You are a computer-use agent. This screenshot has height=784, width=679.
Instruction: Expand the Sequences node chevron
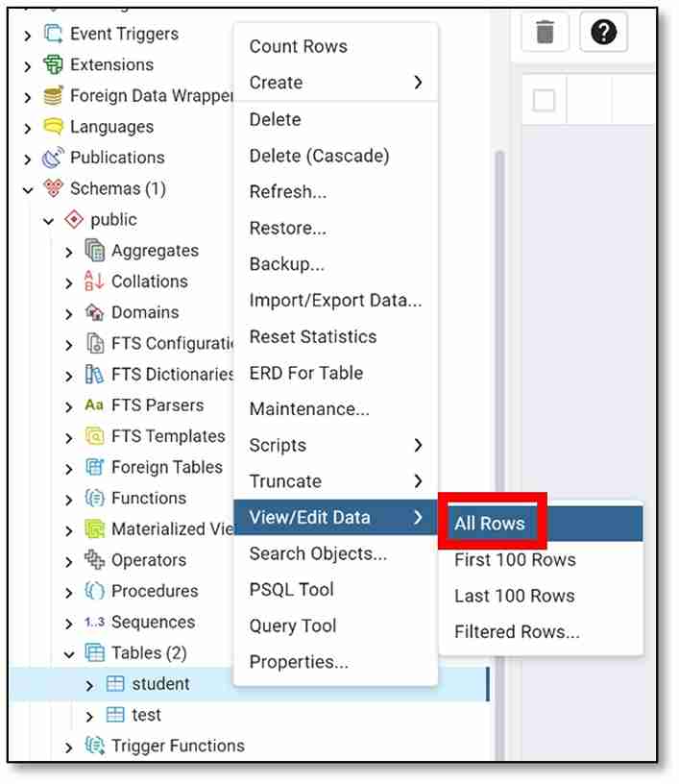pyautogui.click(x=69, y=624)
